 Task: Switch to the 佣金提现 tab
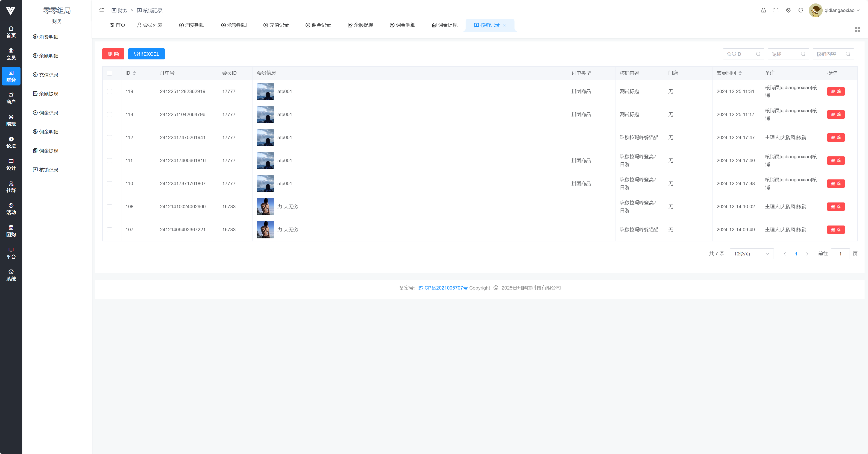pos(444,25)
